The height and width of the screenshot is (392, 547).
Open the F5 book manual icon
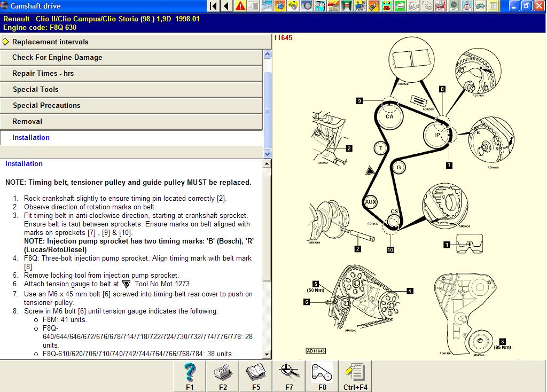click(256, 376)
